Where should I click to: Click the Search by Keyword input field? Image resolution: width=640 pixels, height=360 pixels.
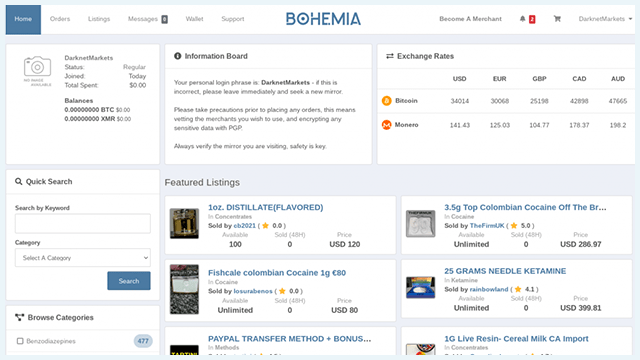pyautogui.click(x=83, y=223)
